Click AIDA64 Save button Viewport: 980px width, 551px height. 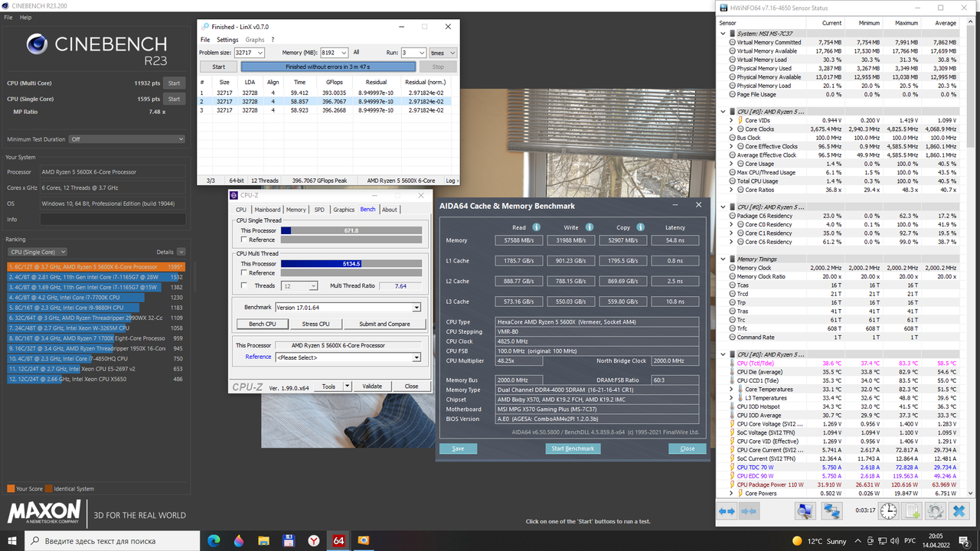tap(458, 448)
